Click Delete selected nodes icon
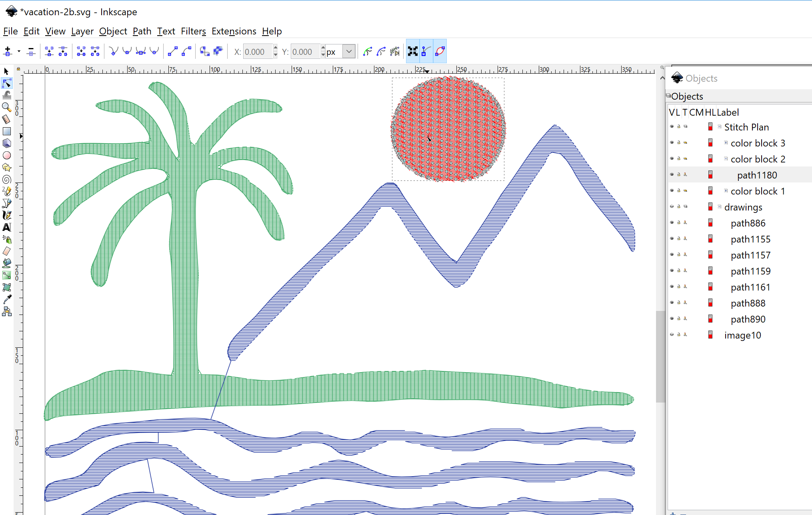 tap(31, 51)
